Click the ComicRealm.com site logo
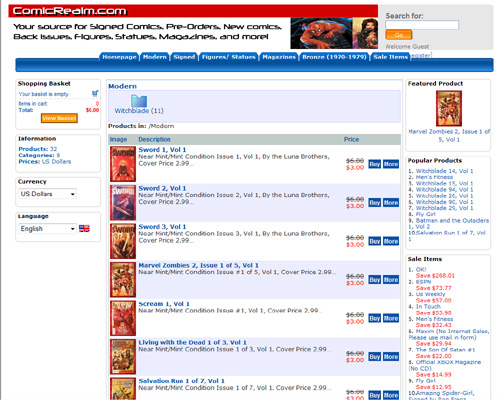 70,11
